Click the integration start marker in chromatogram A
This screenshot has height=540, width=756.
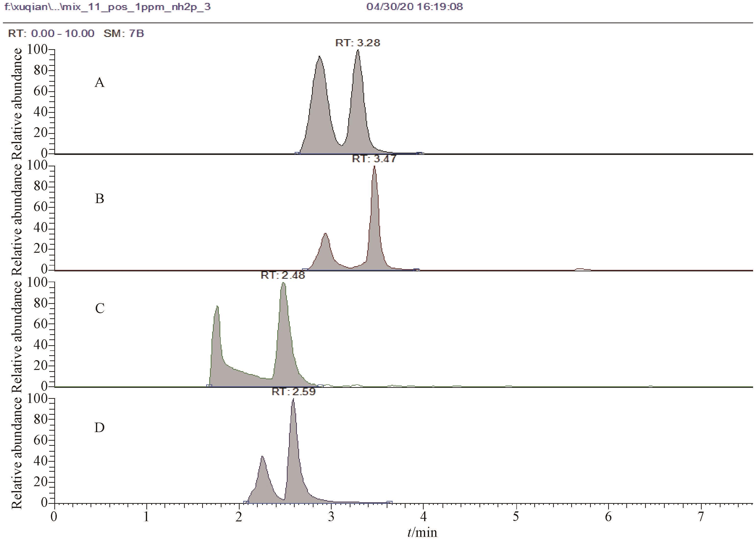click(x=297, y=153)
